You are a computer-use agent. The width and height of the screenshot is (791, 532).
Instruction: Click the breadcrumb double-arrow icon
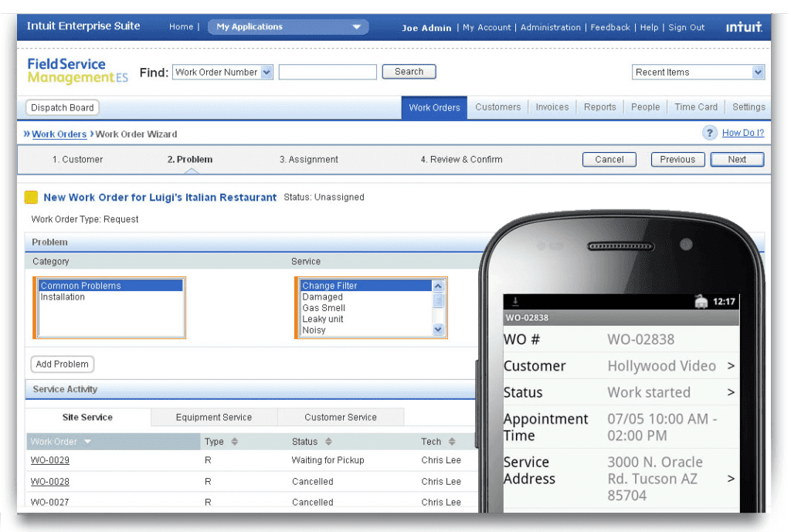click(27, 134)
